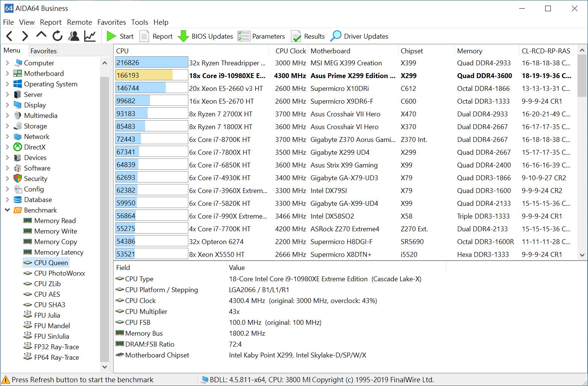Select the Motherboard tree icon
Screen dimensions: 588x386
[18, 73]
